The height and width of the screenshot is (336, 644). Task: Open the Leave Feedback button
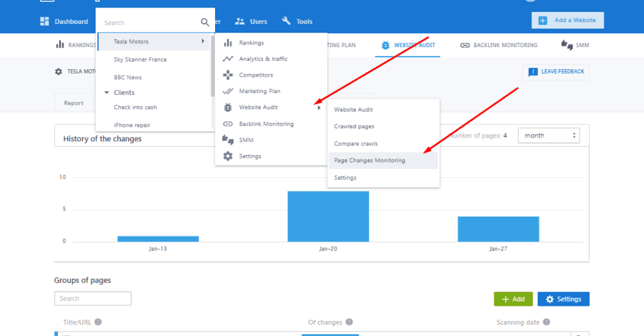[555, 72]
